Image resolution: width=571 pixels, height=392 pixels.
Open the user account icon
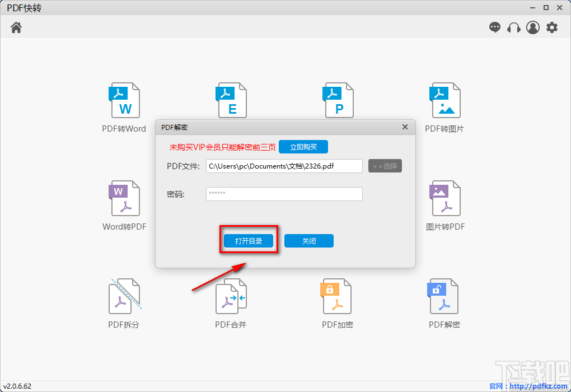tap(532, 27)
